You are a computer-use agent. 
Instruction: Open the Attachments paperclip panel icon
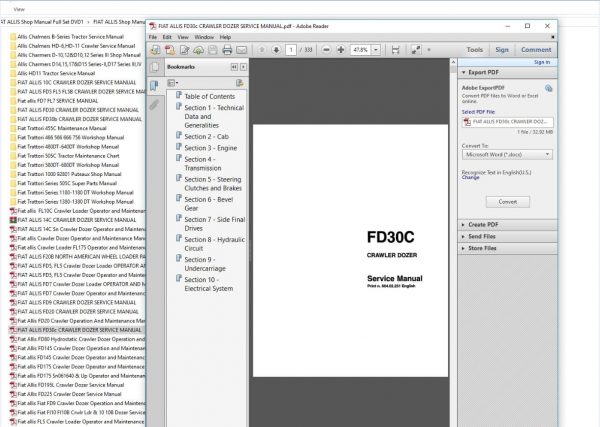pos(154,104)
